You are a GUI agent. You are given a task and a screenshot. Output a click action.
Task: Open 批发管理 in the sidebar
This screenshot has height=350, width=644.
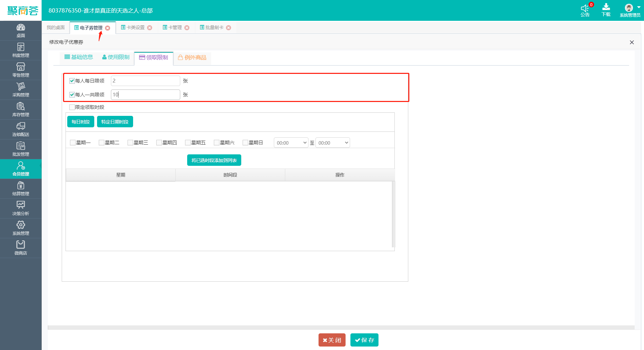pos(21,149)
